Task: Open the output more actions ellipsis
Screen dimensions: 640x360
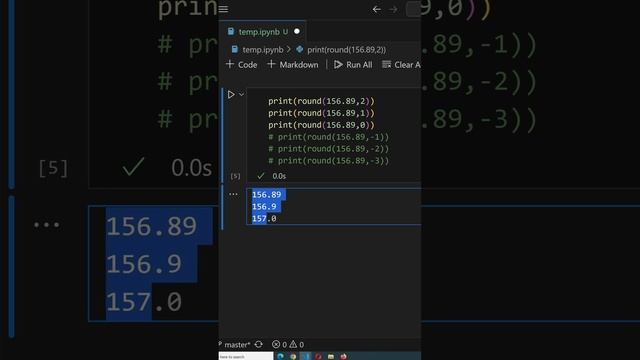Action: coord(233,194)
